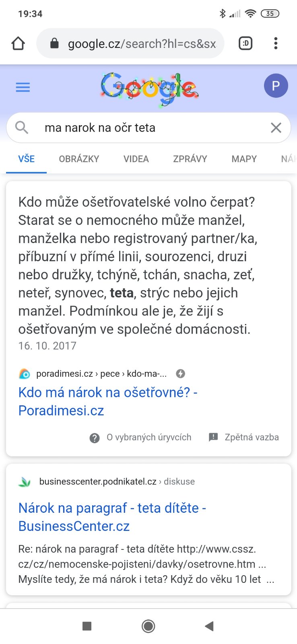Tap the Google holiday doodle logo

149,89
